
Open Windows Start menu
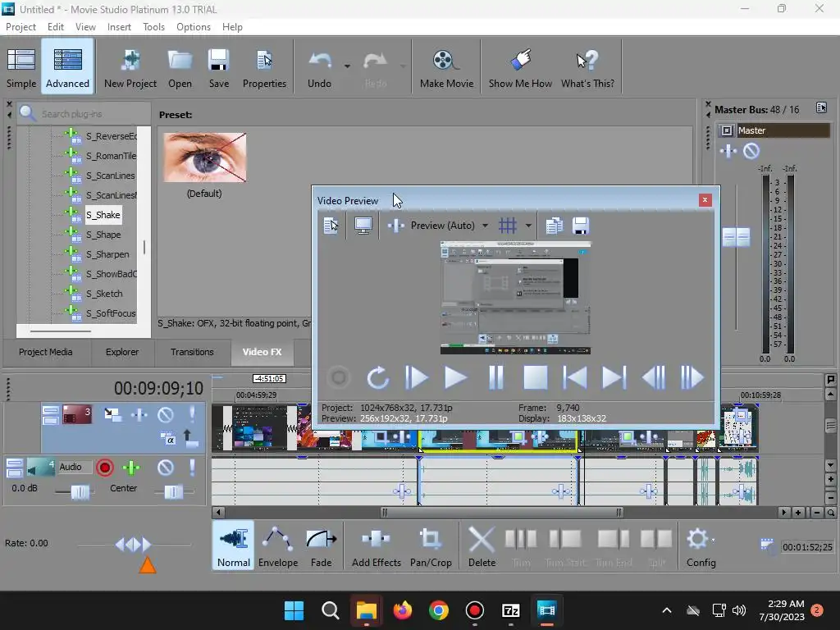pyautogui.click(x=294, y=610)
